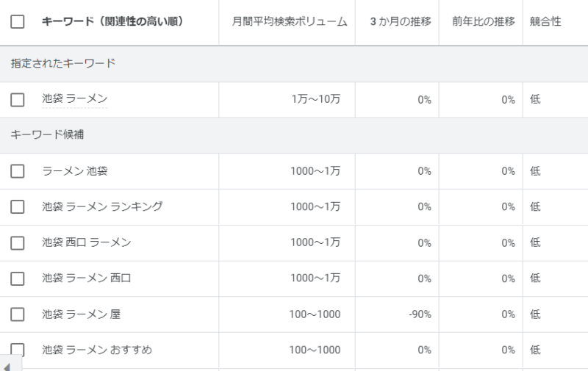Check the 池袋 西口 ラーメン row checkbox

pos(18,243)
